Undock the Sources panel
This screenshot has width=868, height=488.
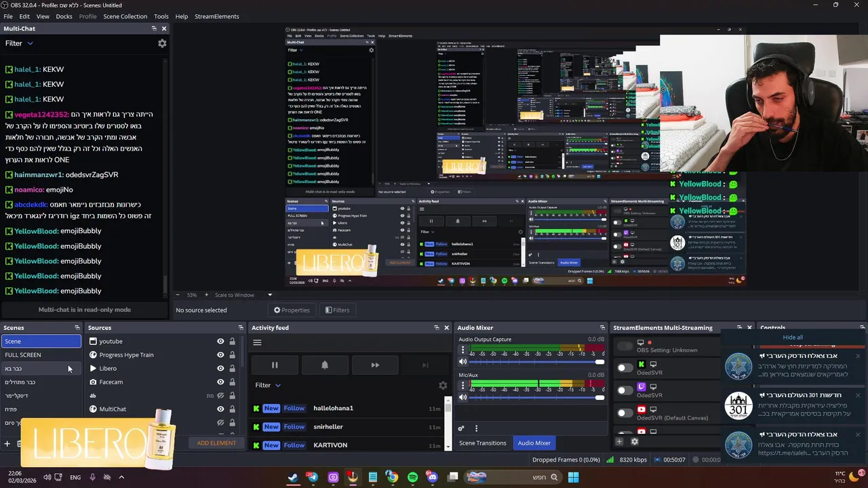[x=241, y=328]
